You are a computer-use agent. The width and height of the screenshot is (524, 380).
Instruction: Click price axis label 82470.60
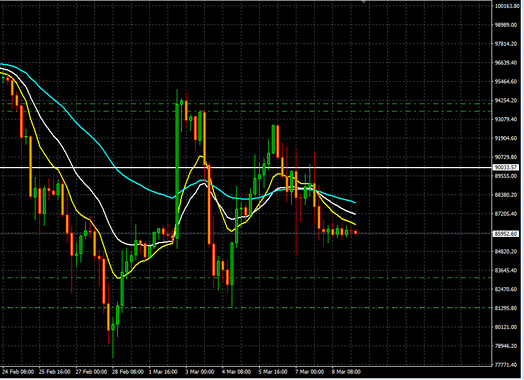click(506, 289)
